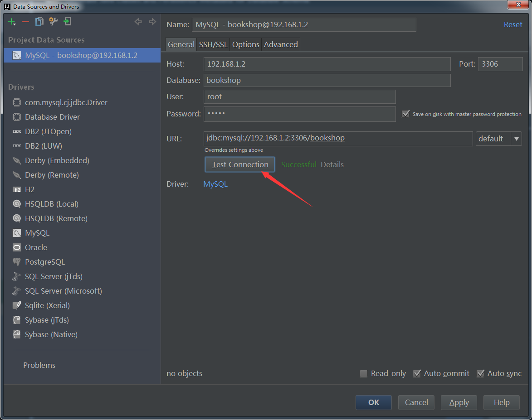Click icon of Sybase (jTds) driver
The image size is (532, 420).
pyautogui.click(x=17, y=320)
